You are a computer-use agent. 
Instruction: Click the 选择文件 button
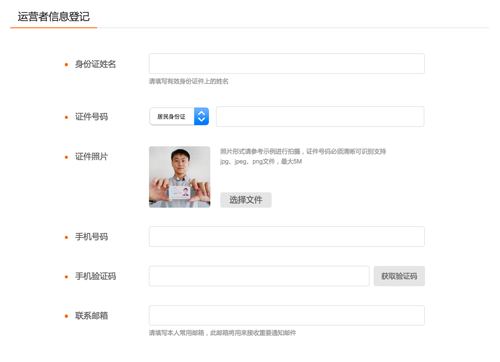point(246,200)
